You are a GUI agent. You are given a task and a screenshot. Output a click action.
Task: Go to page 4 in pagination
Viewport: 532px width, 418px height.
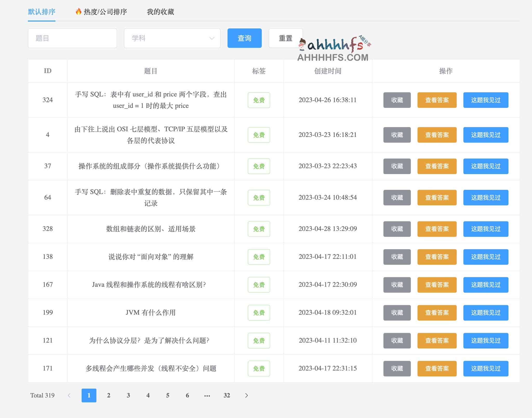pyautogui.click(x=148, y=395)
